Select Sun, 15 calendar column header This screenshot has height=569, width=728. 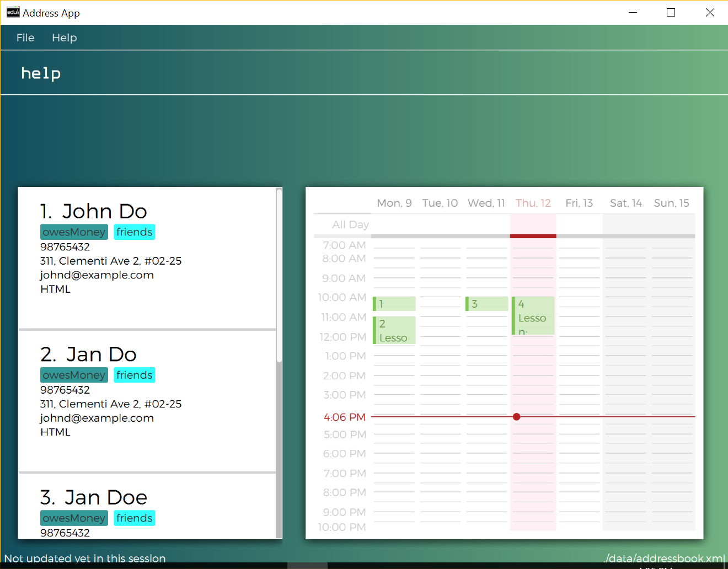pyautogui.click(x=672, y=203)
